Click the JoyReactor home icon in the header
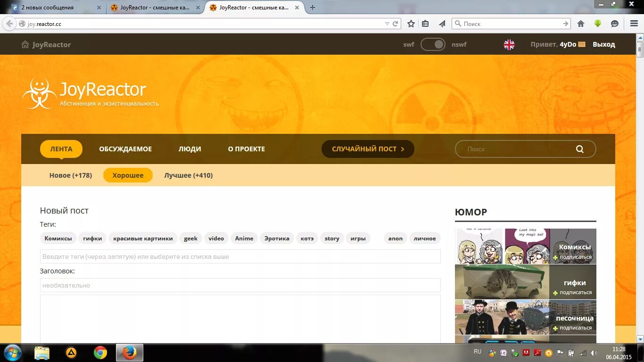The image size is (644, 362). pos(24,44)
